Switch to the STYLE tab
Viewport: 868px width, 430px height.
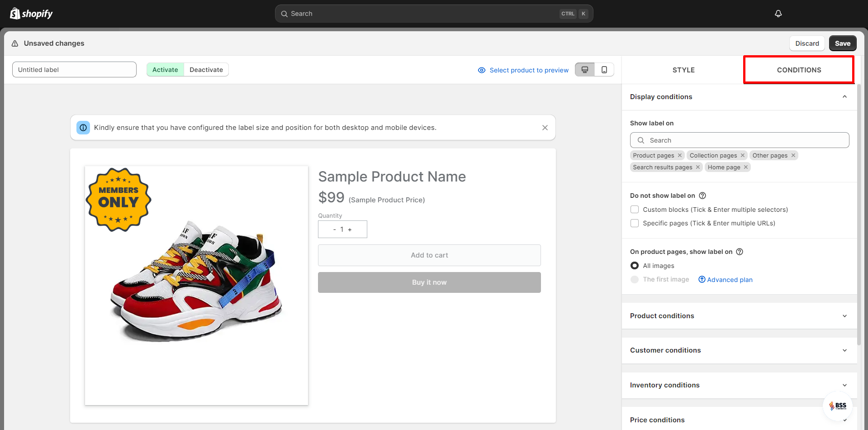click(683, 70)
